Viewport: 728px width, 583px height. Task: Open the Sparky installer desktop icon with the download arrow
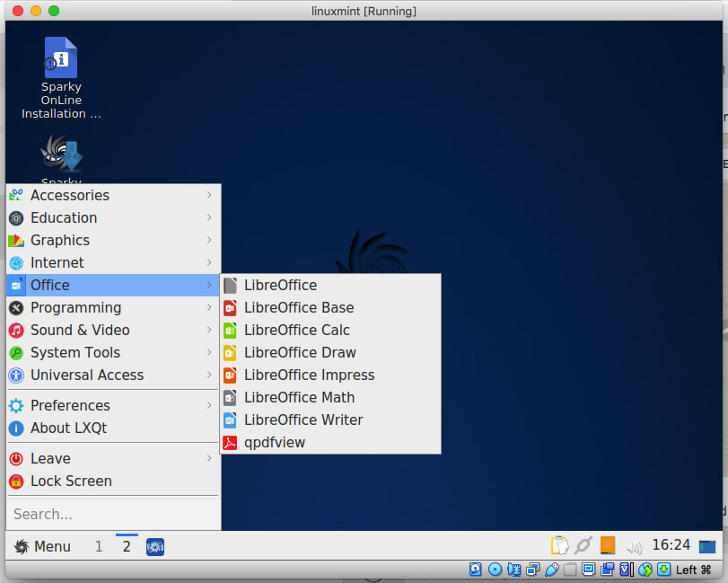(x=61, y=154)
